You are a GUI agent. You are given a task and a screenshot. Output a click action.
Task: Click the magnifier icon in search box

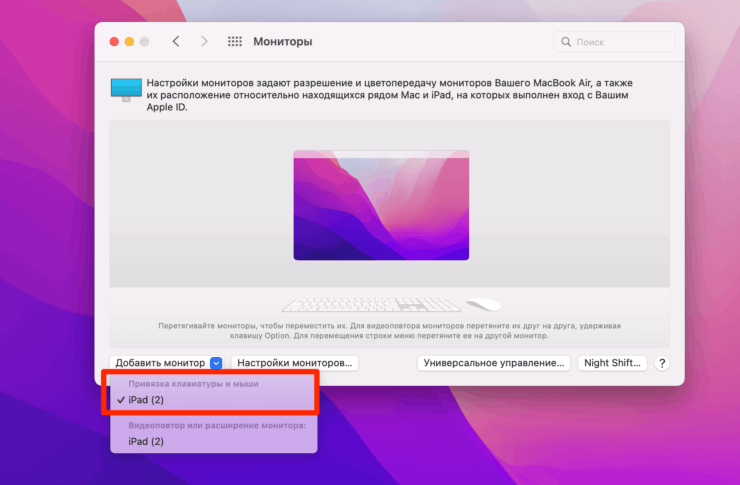coord(566,43)
